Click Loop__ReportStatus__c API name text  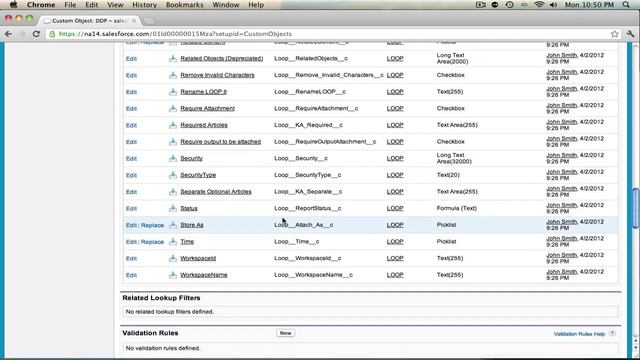coord(308,208)
